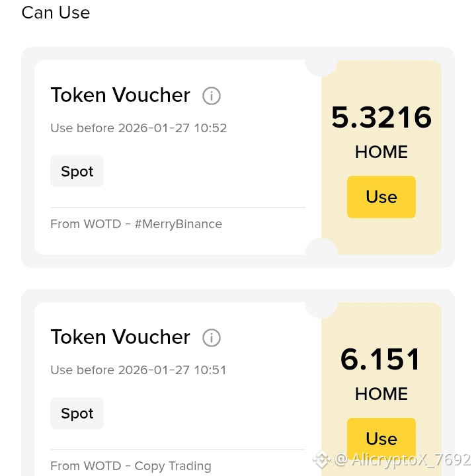Open the From WOTD - #MerryBinance source

pos(136,224)
